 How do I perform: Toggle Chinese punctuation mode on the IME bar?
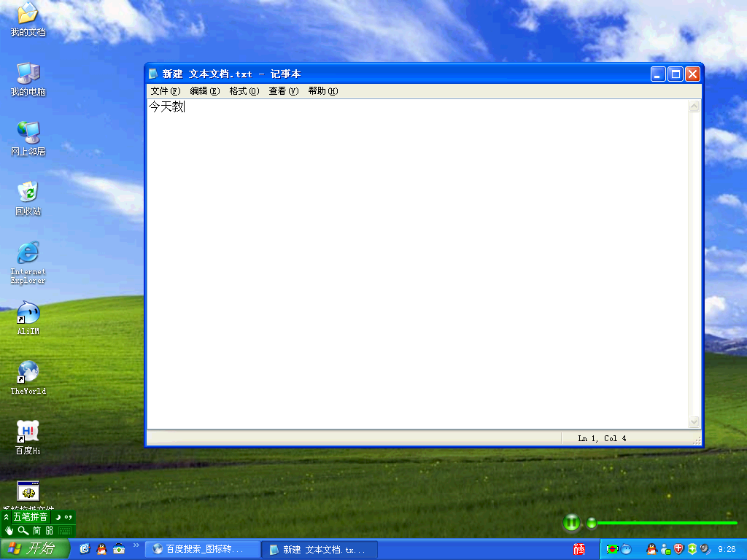[68, 517]
